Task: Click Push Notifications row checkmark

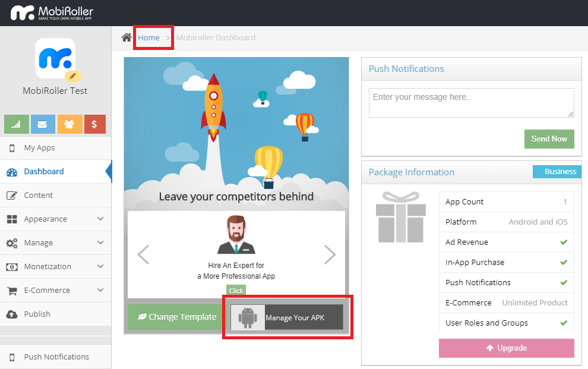Action: click(x=564, y=283)
